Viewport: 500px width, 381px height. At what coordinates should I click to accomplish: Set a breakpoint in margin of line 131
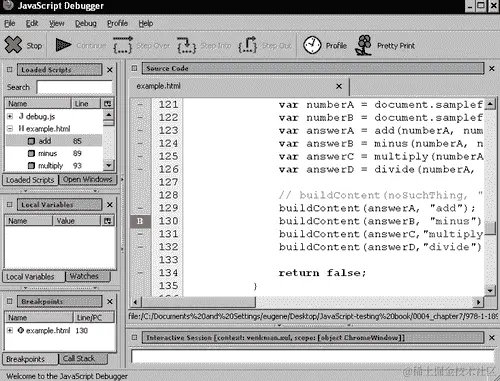tap(140, 234)
